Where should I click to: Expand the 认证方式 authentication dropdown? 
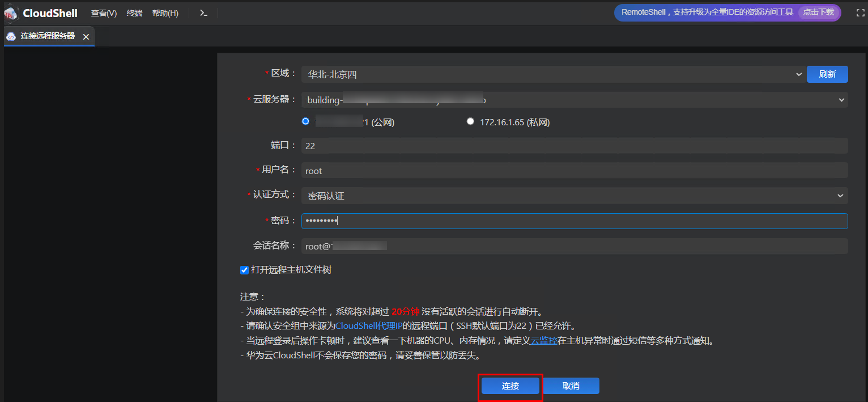pyautogui.click(x=575, y=196)
